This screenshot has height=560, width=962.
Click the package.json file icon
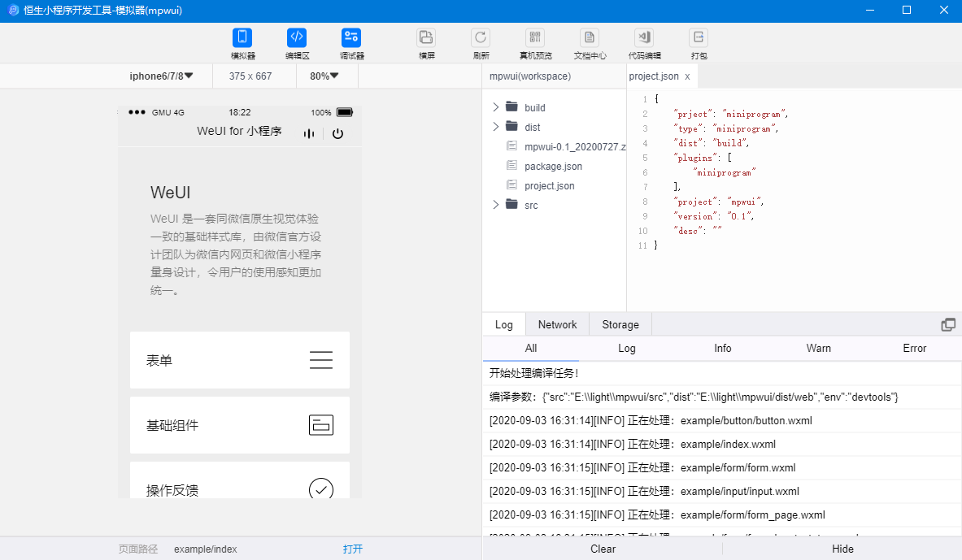(511, 165)
